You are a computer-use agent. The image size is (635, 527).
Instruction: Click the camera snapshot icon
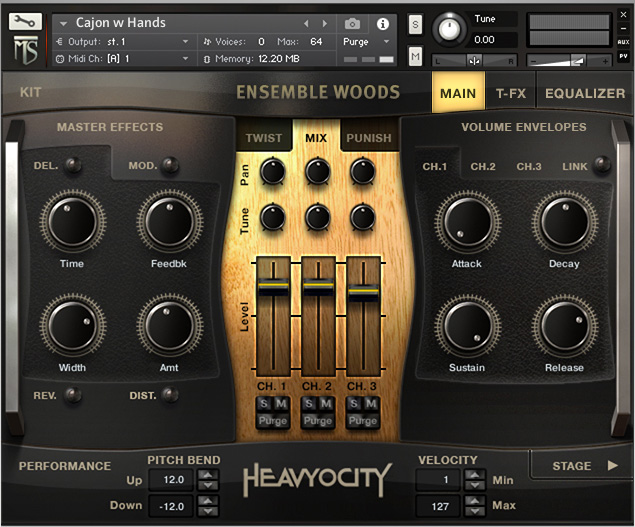tap(352, 24)
